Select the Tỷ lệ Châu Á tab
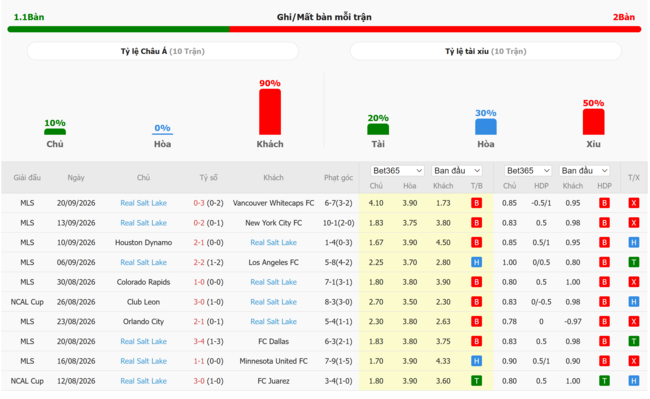Image resolution: width=650 pixels, height=399 pixels. (x=162, y=51)
